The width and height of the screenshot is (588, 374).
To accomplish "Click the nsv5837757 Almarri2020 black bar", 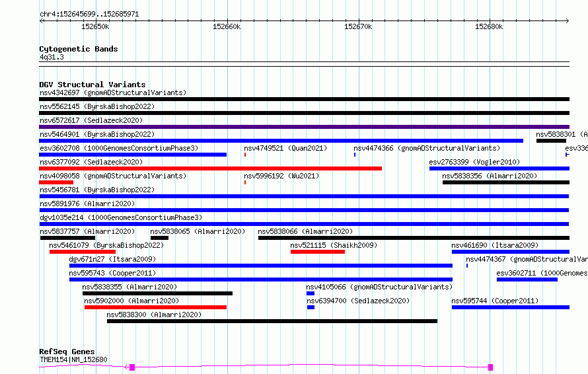I will (x=67, y=238).
